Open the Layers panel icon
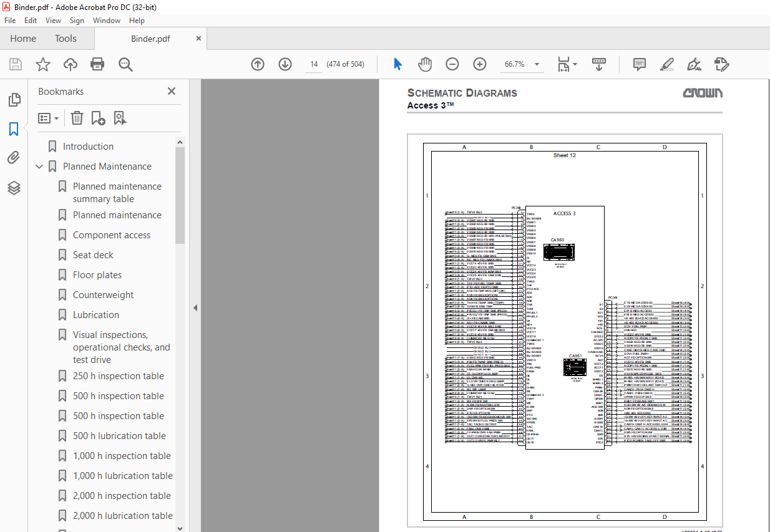Image resolution: width=770 pixels, height=532 pixels. 14,188
